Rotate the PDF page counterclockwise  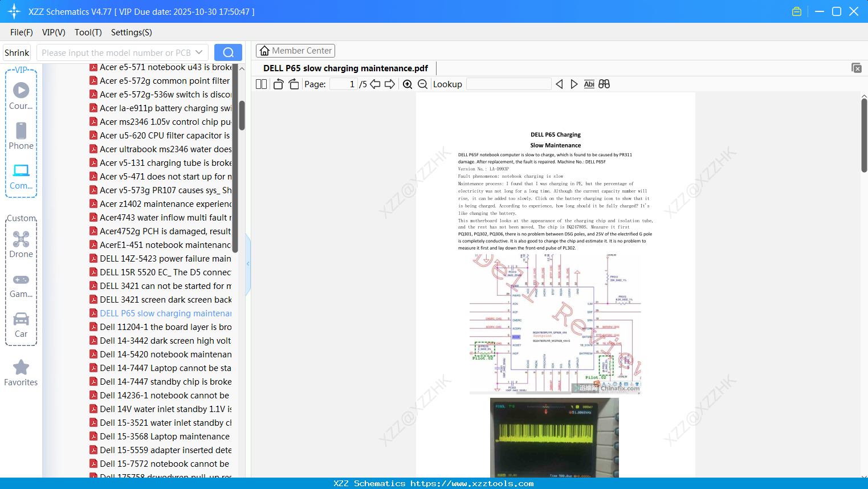(278, 84)
